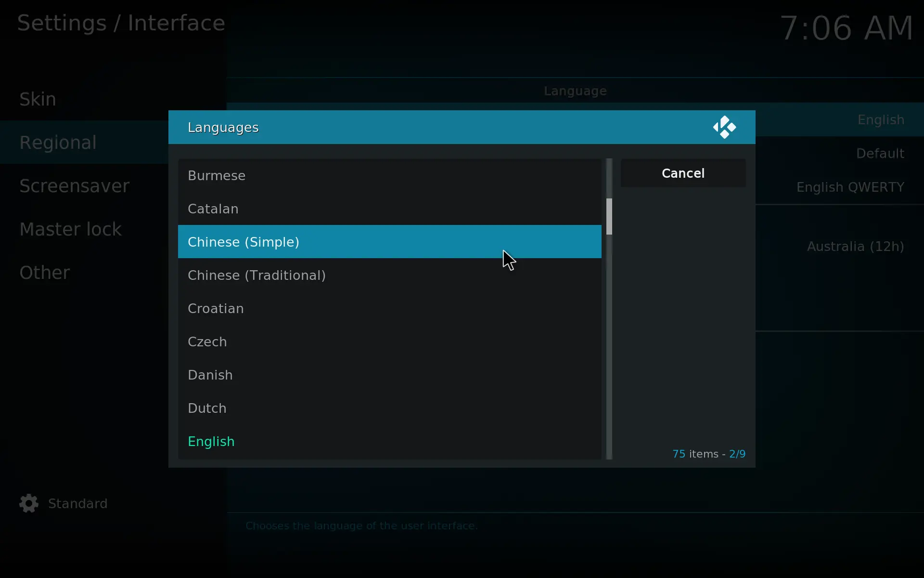Click the Regional settings category

[58, 142]
